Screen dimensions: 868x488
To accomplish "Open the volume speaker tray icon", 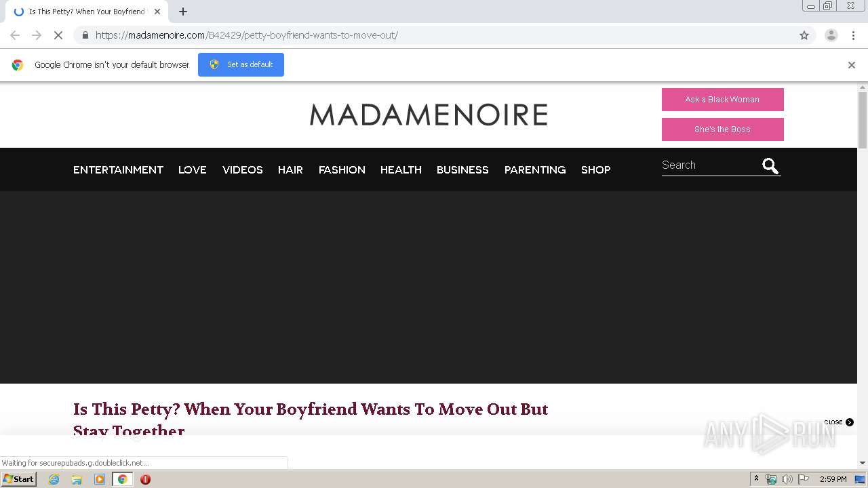I will point(787,479).
